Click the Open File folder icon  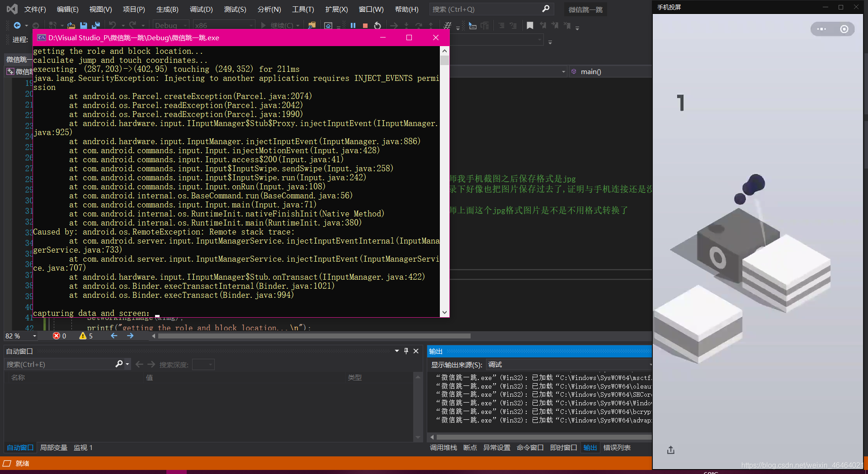(71, 26)
